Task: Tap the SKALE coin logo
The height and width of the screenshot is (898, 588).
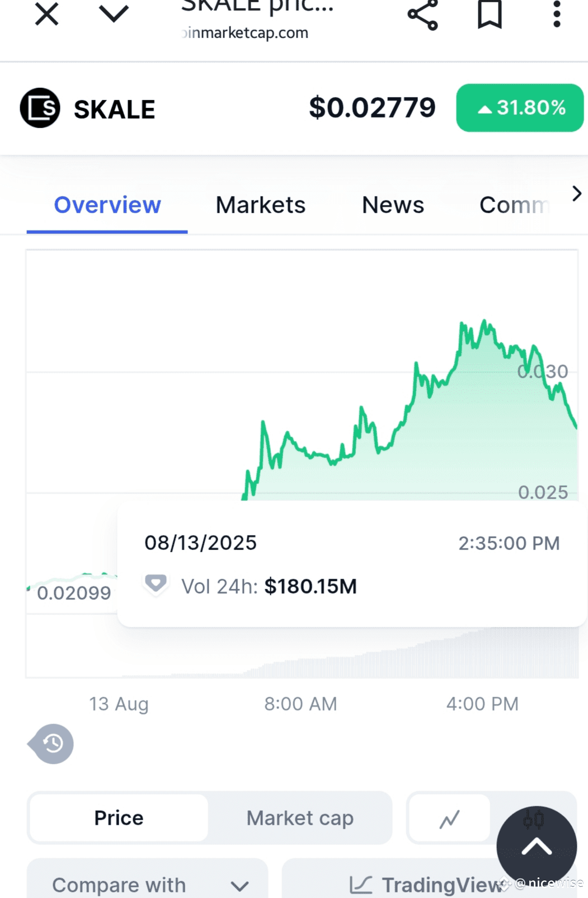Action: pos(40,108)
